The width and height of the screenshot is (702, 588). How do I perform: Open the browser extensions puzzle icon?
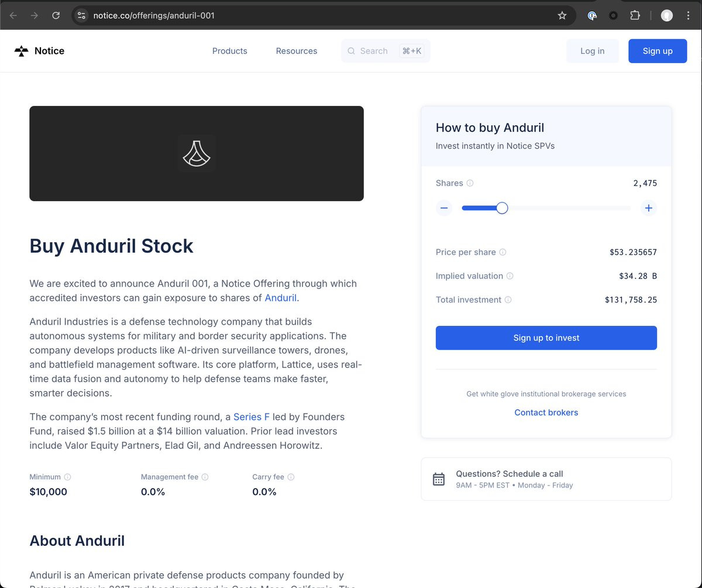tap(635, 16)
